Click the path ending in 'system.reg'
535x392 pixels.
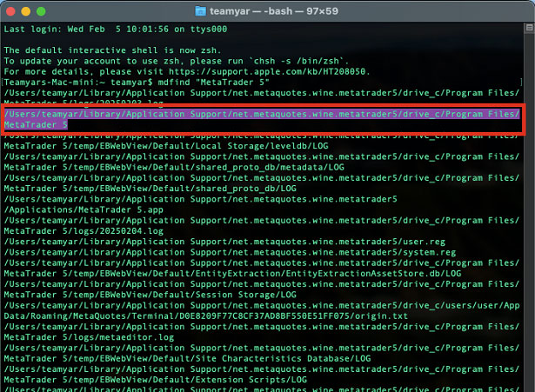(x=230, y=252)
